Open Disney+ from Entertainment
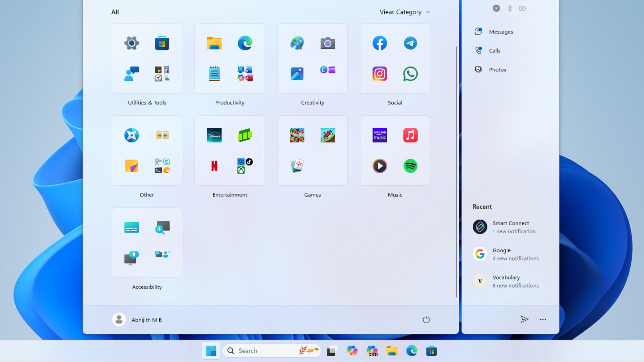The width and height of the screenshot is (644, 362). (x=214, y=135)
